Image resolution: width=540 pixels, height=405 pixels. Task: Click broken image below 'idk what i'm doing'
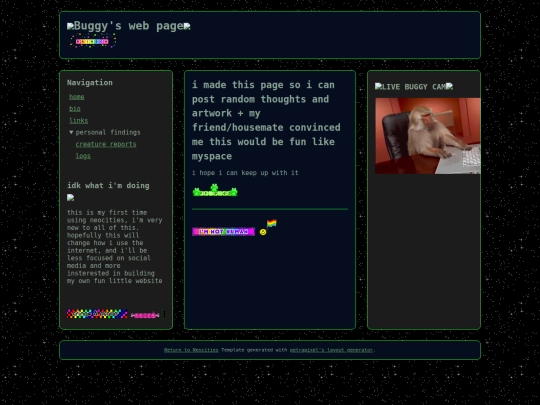coord(71,197)
